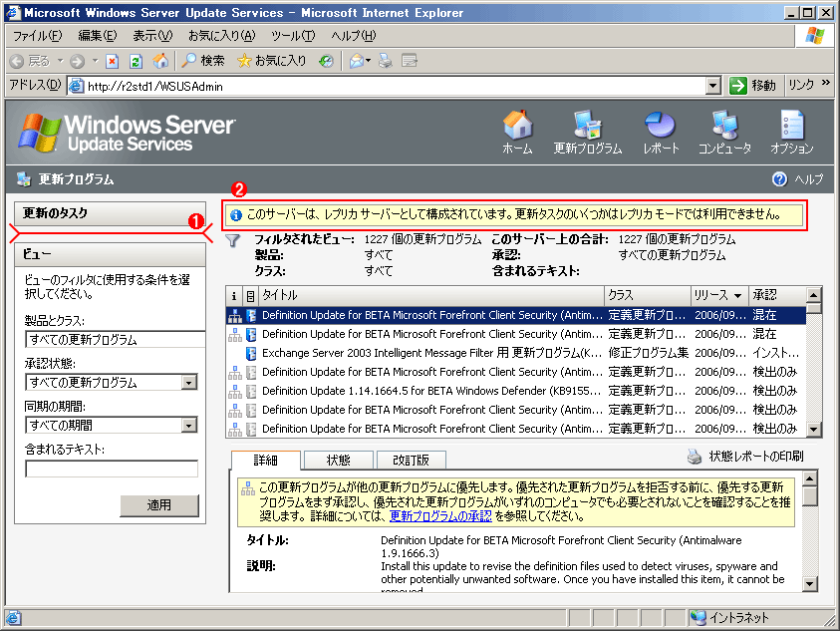Image resolution: width=840 pixels, height=631 pixels.
Task: Click the IE forward arrow icon
Action: point(78,61)
